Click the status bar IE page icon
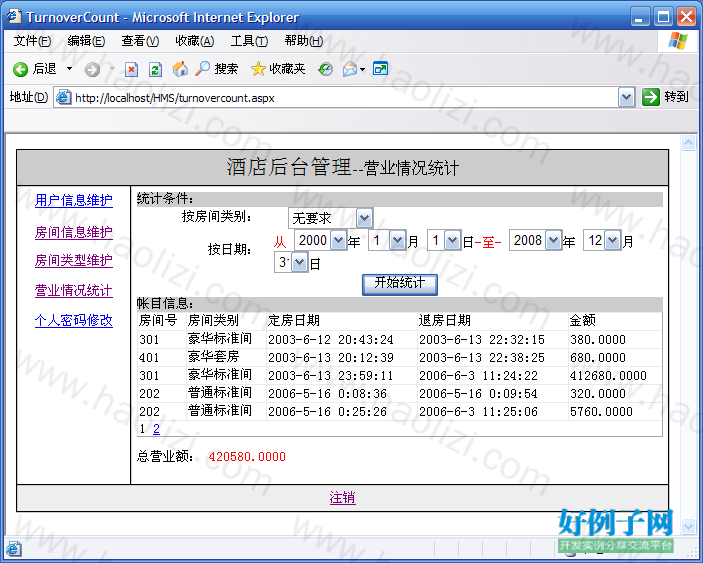703x563 pixels. click(x=13, y=549)
